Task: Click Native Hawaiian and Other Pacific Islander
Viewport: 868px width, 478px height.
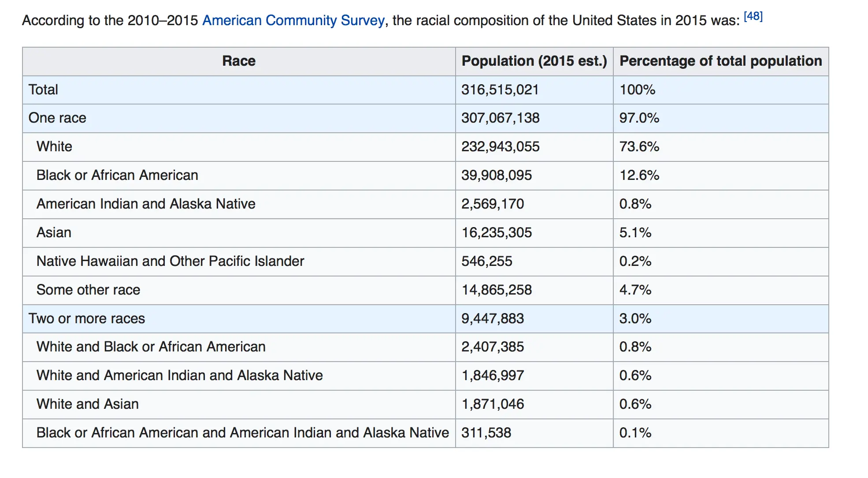Action: pos(170,261)
